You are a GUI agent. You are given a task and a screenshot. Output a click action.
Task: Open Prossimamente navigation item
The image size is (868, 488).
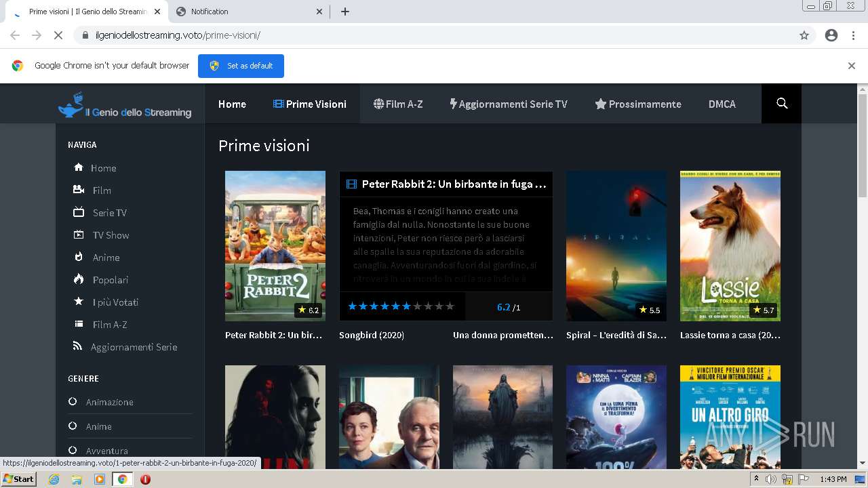[638, 104]
